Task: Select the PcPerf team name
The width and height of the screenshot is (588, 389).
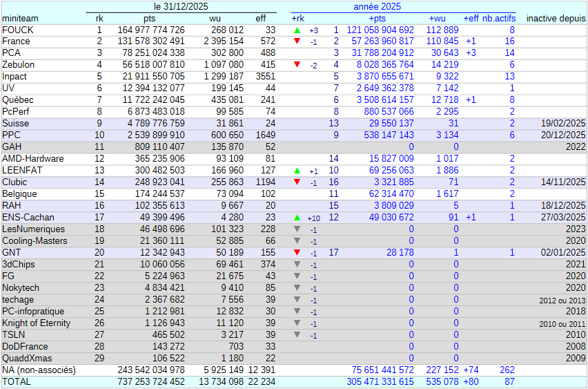Action: (x=15, y=112)
